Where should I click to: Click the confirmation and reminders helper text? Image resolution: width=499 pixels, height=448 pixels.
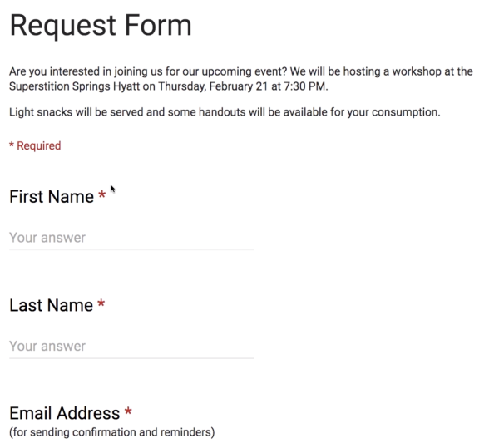112,432
